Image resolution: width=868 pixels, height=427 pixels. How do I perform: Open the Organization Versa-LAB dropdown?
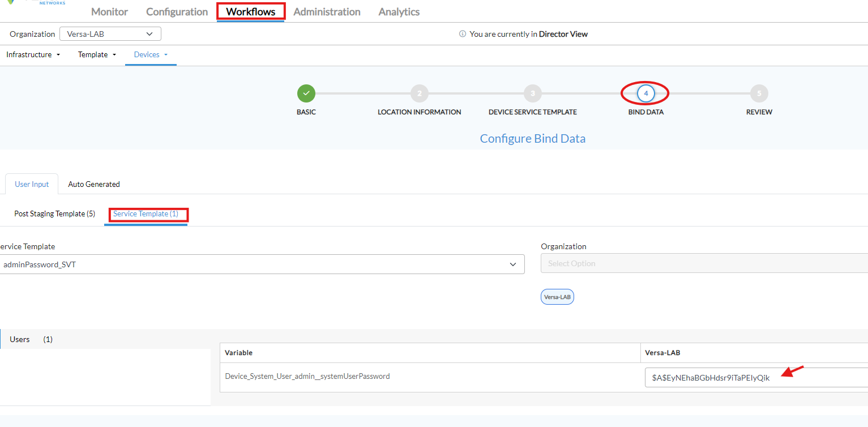[x=110, y=34]
